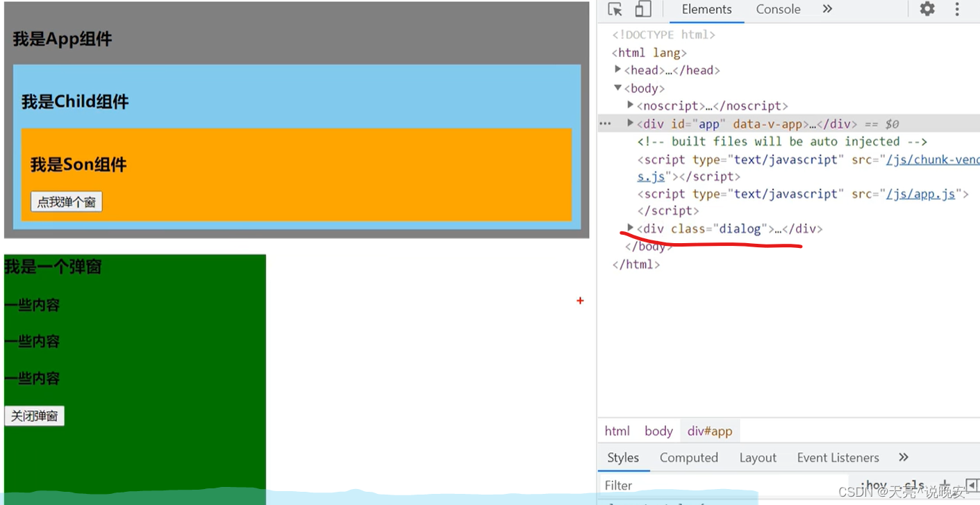Click the 点我弹个窗 button
Viewport: 980px width, 505px height.
(67, 202)
